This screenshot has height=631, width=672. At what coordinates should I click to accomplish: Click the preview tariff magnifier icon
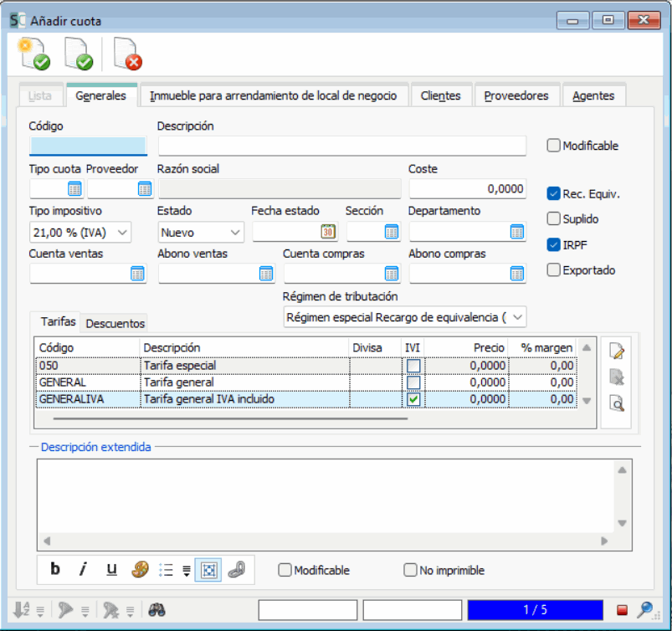pos(617,403)
